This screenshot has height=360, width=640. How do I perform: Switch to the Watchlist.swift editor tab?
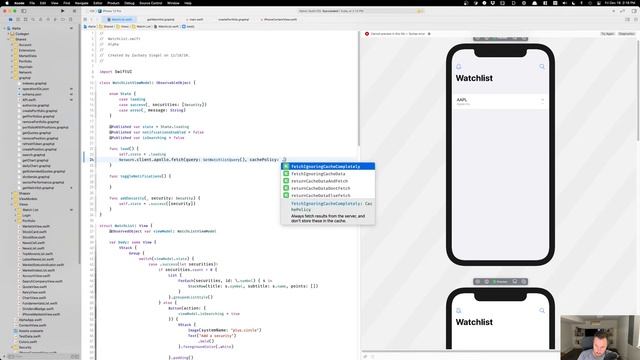pyautogui.click(x=120, y=19)
